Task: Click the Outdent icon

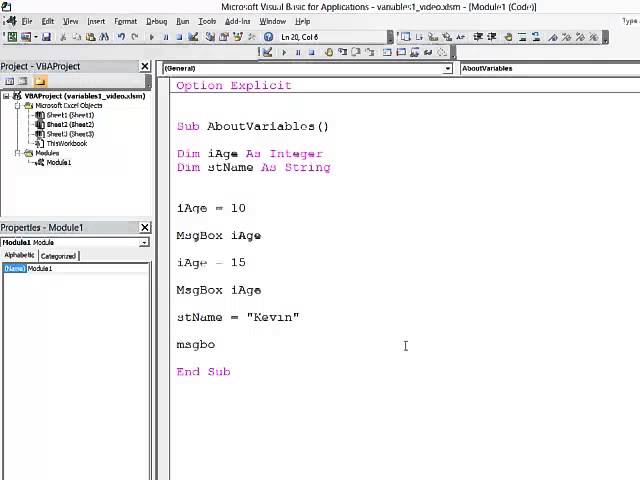Action: 492,37
